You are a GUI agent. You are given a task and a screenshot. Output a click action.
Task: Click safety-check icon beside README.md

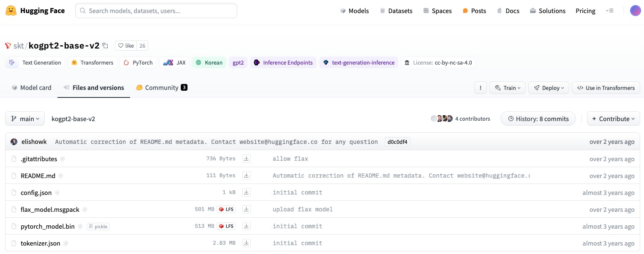tap(61, 176)
